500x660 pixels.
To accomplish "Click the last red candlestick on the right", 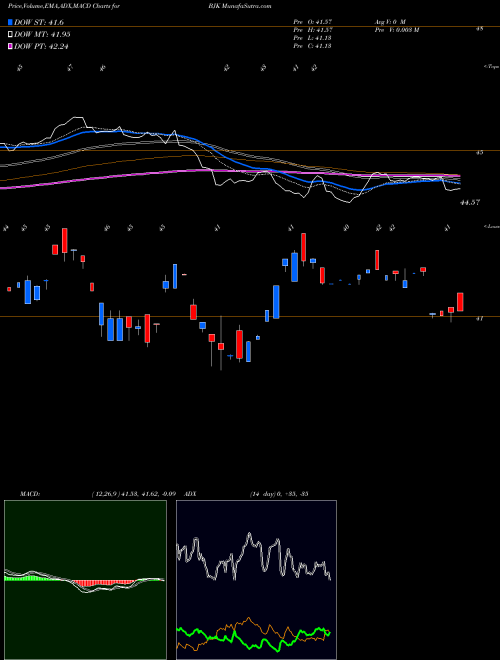I will pyautogui.click(x=460, y=302).
